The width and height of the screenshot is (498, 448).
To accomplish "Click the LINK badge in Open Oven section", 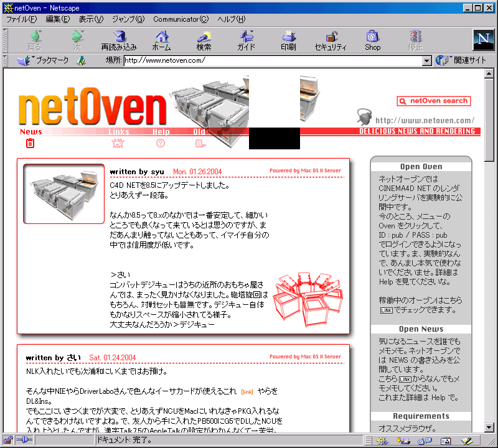I will click(x=387, y=310).
